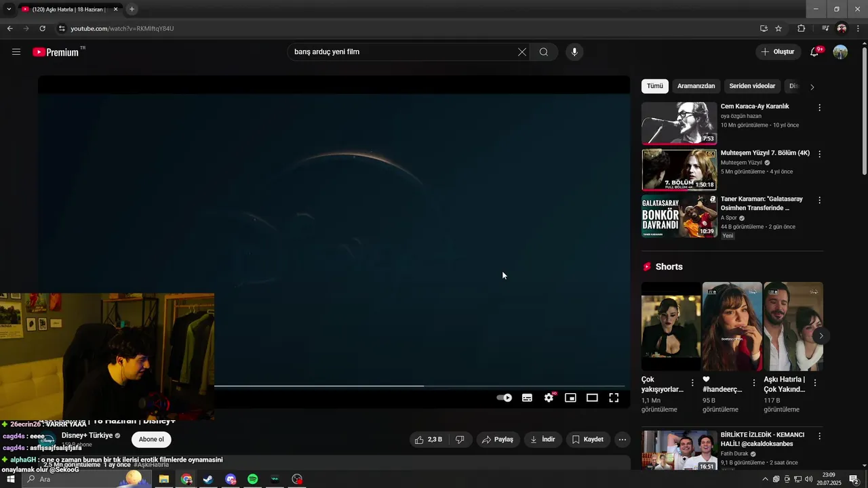Select the Aramanızdan filter chip
The height and width of the screenshot is (488, 868).
tap(696, 86)
